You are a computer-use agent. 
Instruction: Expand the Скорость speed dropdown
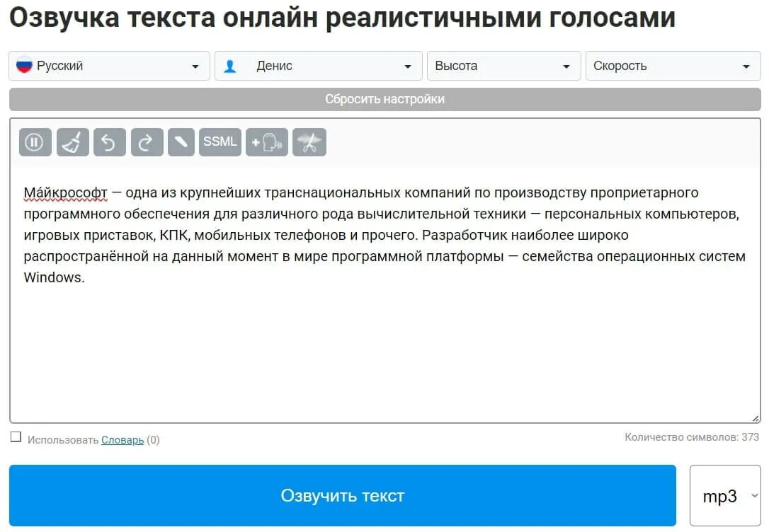click(673, 66)
